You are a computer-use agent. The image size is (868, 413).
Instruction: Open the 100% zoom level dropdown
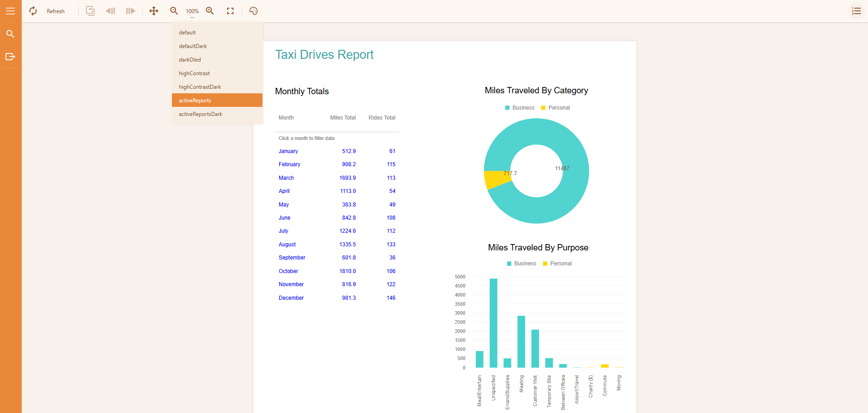[192, 11]
